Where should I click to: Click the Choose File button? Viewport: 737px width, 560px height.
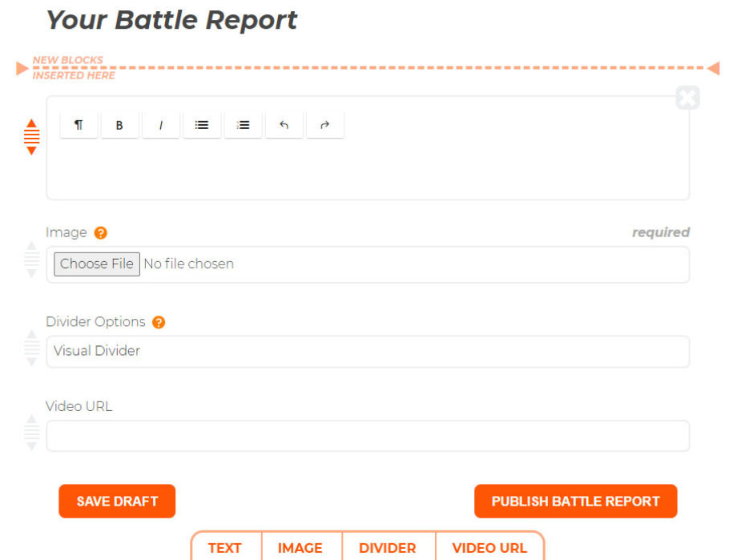(x=97, y=264)
